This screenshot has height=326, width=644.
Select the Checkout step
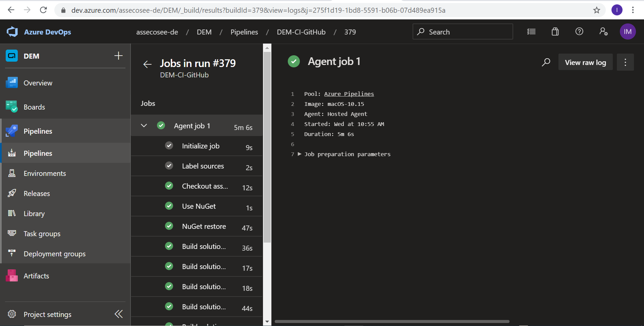coord(197,186)
